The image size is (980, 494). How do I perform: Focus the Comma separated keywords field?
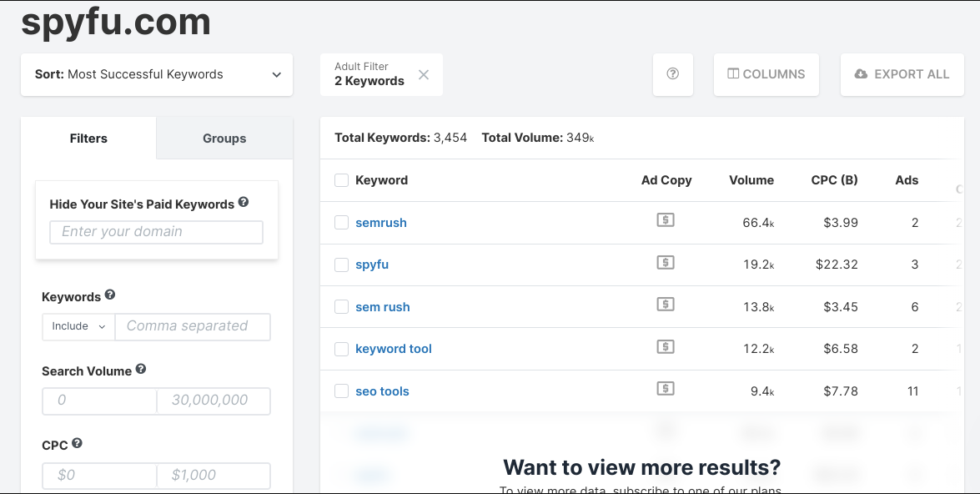click(x=193, y=326)
